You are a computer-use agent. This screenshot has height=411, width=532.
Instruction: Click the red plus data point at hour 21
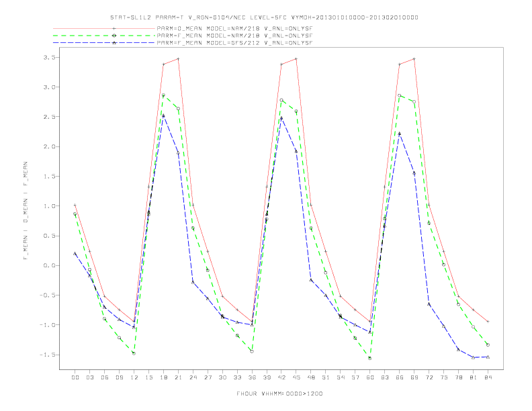(178, 58)
